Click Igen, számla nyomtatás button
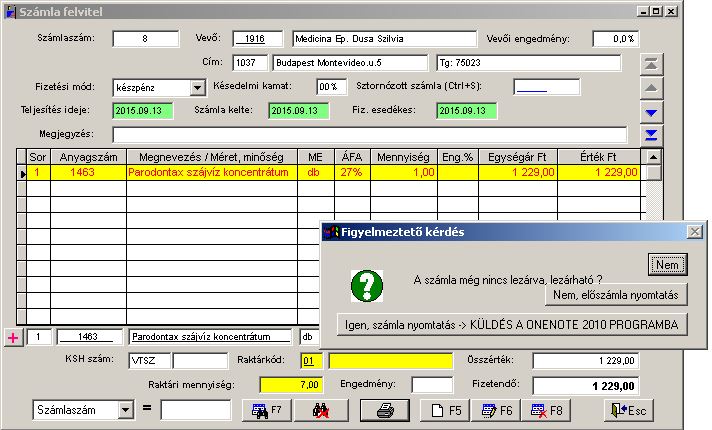This screenshot has height=430, width=712. [512, 325]
